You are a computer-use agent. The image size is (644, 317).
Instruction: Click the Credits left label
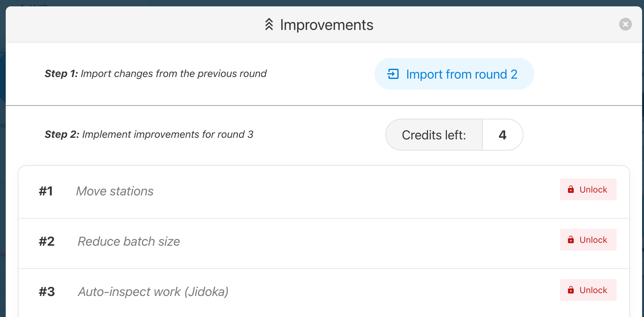click(x=434, y=135)
